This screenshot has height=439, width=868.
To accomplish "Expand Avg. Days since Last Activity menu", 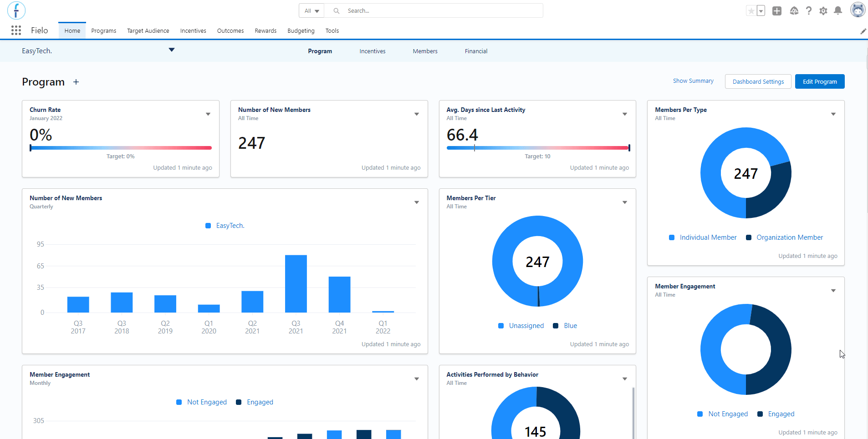I will pos(625,114).
